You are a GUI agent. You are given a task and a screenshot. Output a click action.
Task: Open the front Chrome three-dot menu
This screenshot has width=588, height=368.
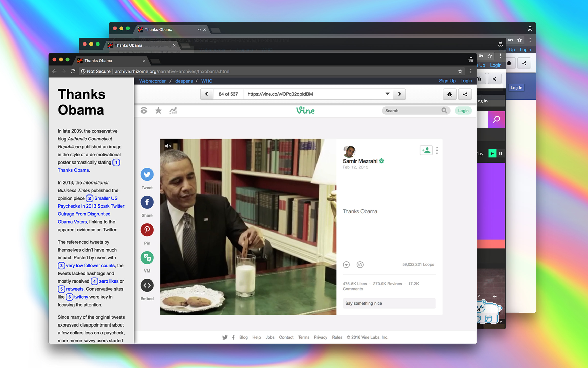pyautogui.click(x=471, y=71)
